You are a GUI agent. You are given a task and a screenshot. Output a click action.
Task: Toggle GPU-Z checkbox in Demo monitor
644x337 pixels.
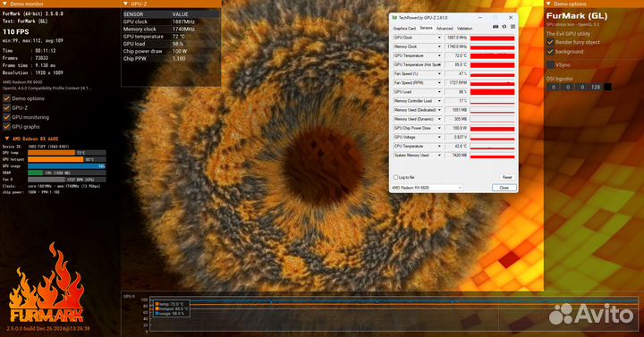tap(6, 108)
